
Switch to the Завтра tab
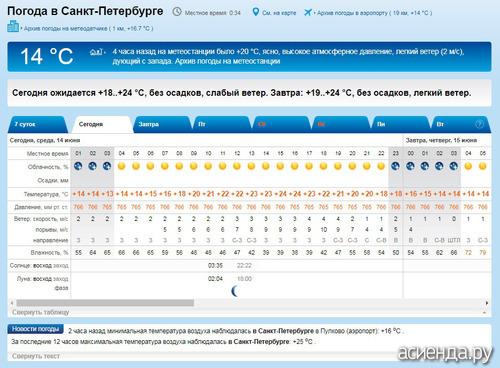pos(162,124)
